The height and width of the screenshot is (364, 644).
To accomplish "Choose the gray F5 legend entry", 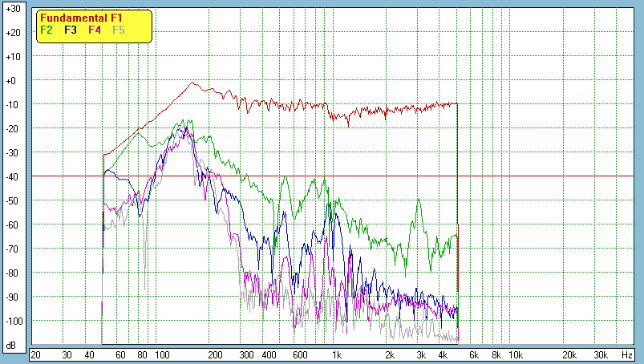I will [119, 30].
